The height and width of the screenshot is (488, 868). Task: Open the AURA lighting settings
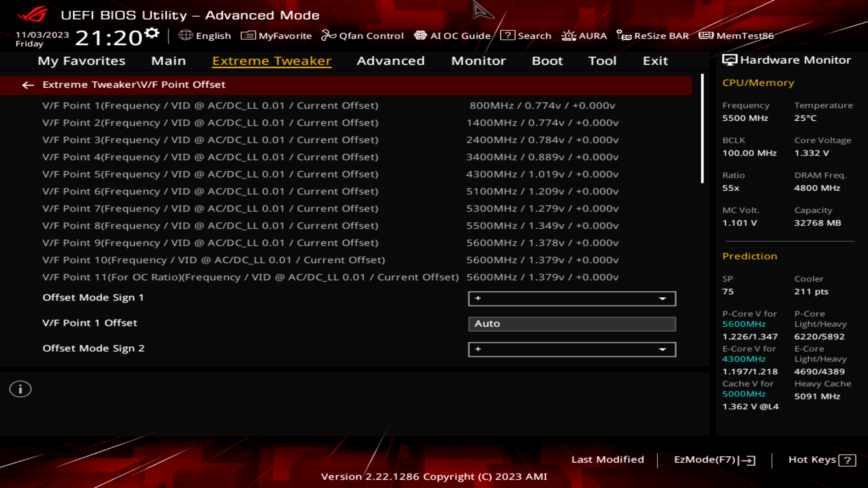click(x=585, y=36)
